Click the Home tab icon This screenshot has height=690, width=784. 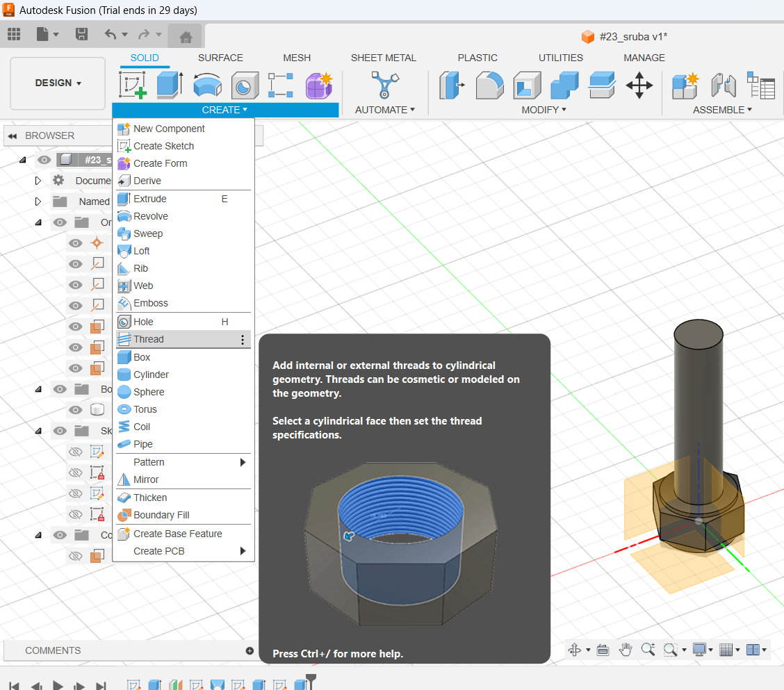[186, 37]
